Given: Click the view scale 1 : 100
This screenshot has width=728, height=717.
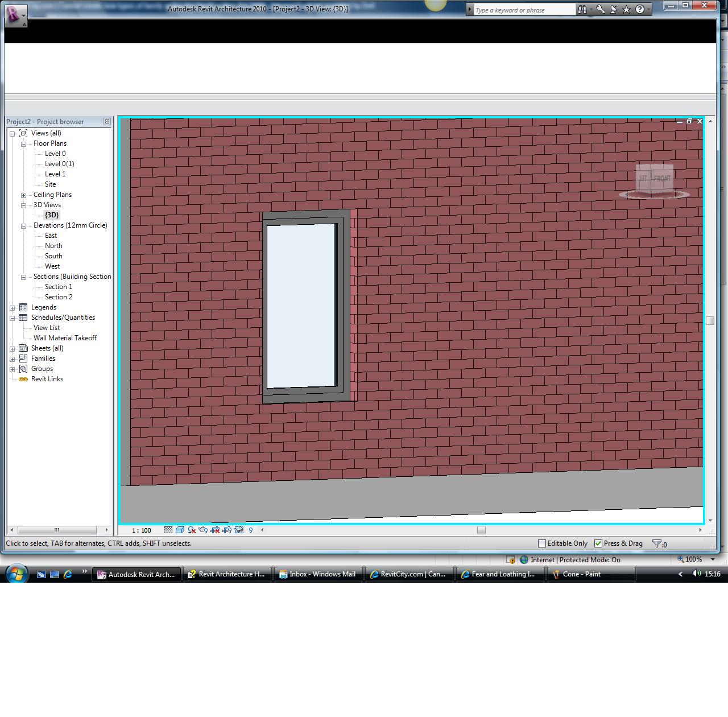Looking at the screenshot, I should [x=142, y=530].
